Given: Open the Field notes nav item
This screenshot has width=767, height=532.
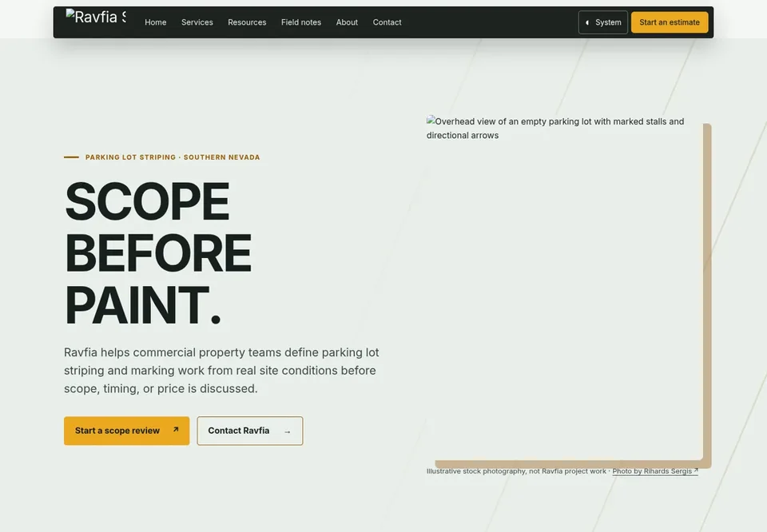Looking at the screenshot, I should (301, 22).
